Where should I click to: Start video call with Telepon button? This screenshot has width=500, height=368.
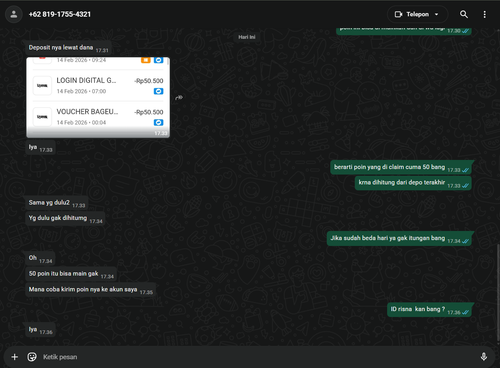click(x=411, y=14)
